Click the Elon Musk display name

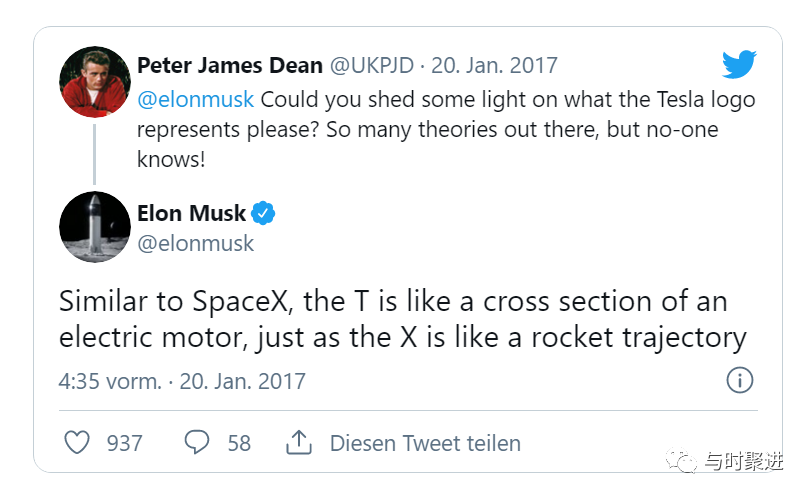(x=191, y=213)
